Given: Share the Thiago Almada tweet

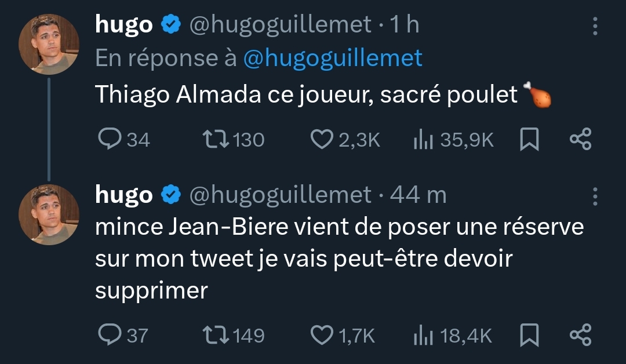Looking at the screenshot, I should coord(580,139).
